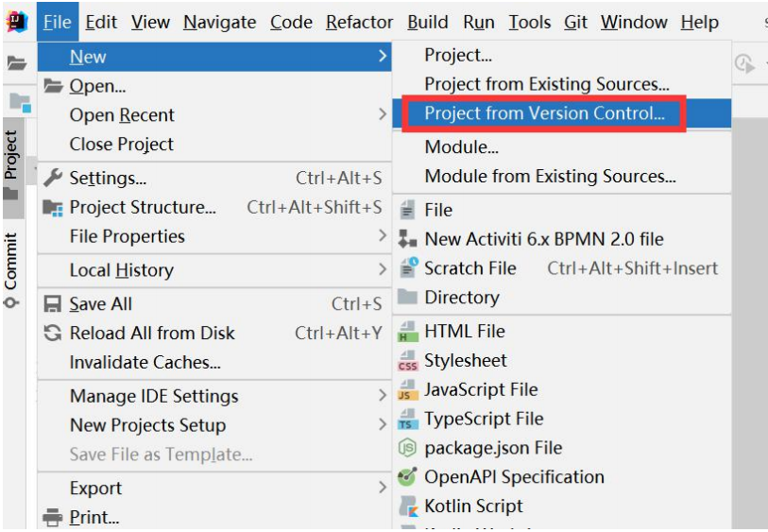Click the package.json Node.js icon

click(407, 447)
